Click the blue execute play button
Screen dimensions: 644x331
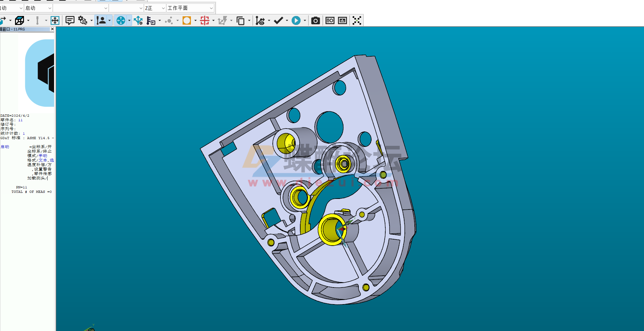point(296,20)
